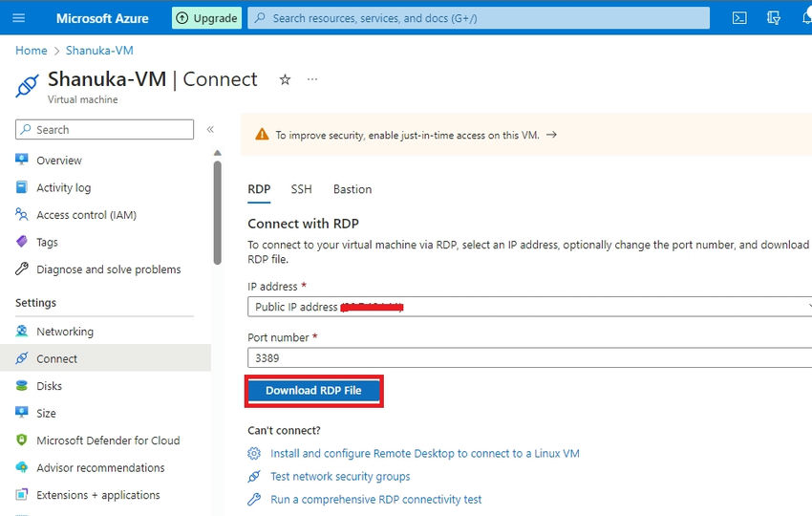The height and width of the screenshot is (516, 812).
Task: Follow the just-in-time access arrow
Action: coord(551,135)
